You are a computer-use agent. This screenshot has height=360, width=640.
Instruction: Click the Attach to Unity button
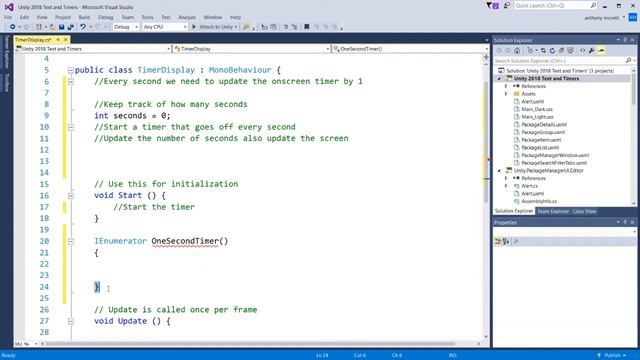coord(215,27)
